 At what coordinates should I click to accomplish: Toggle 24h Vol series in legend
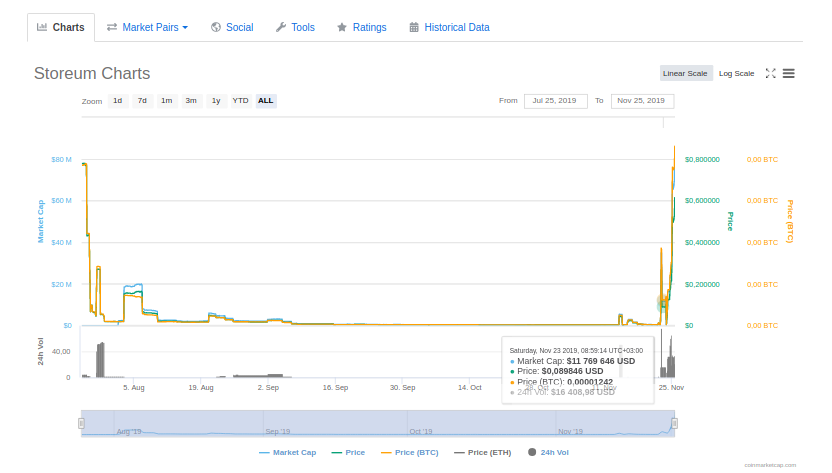point(548,453)
